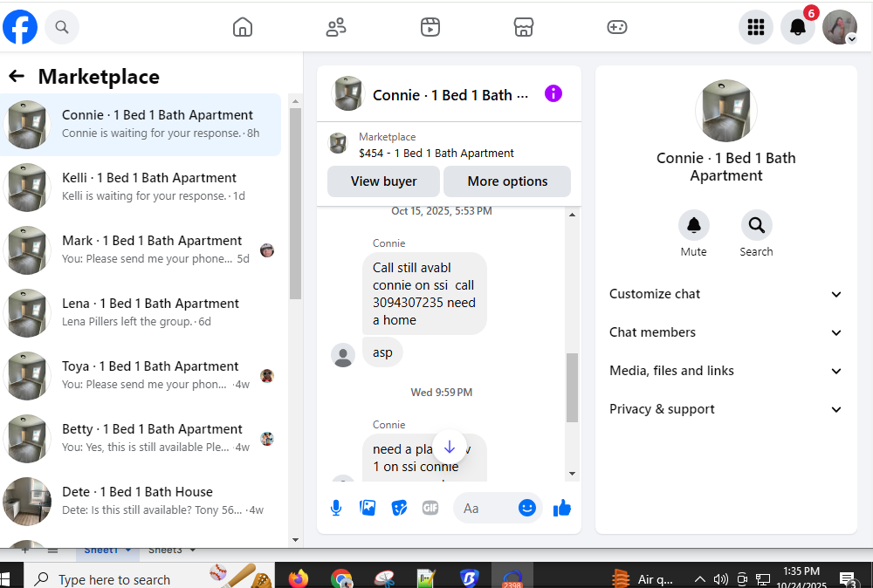Click the large apartment photo in info panel
The height and width of the screenshot is (588, 873).
[x=726, y=111]
